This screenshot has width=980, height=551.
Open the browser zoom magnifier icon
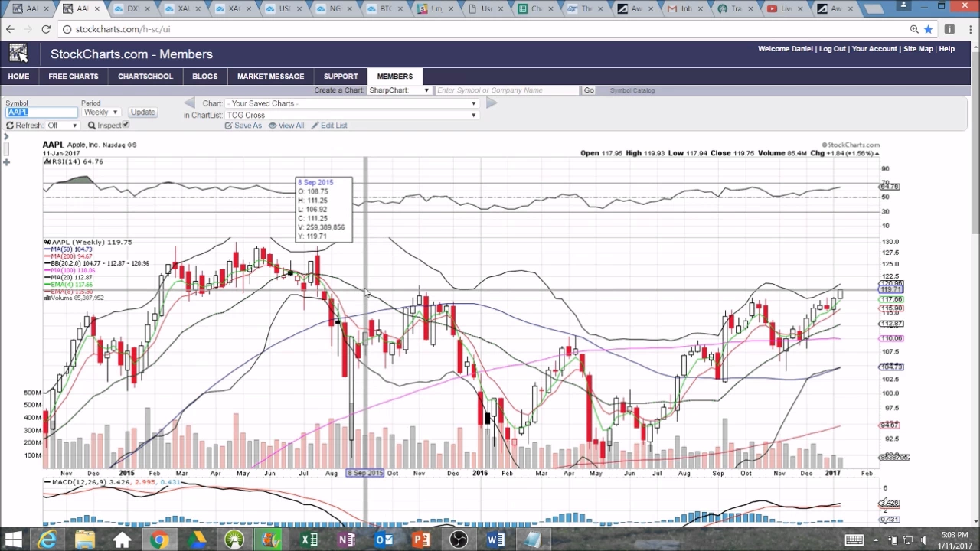(914, 29)
